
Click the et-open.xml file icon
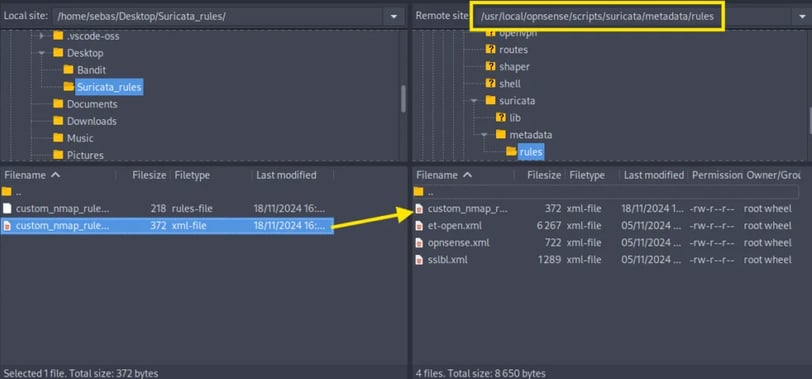pos(419,226)
